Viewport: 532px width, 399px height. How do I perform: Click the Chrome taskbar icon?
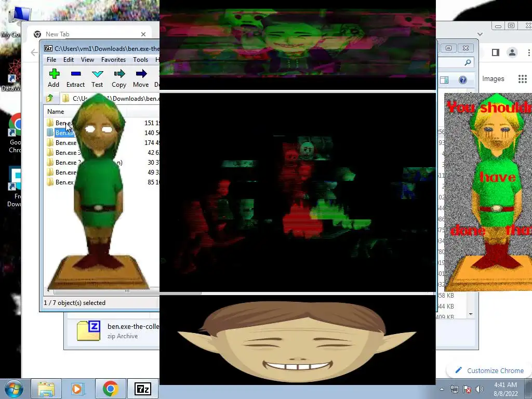[110, 389]
